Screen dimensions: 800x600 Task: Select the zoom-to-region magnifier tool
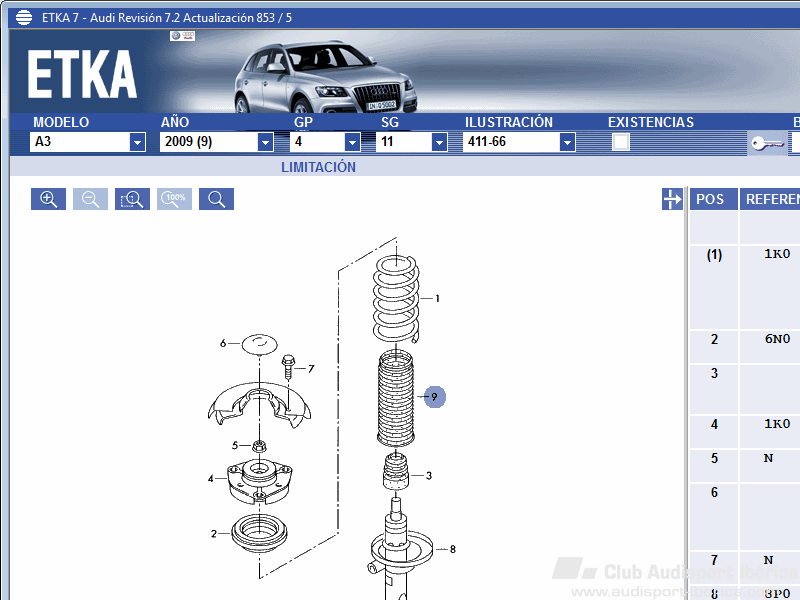tap(132, 199)
